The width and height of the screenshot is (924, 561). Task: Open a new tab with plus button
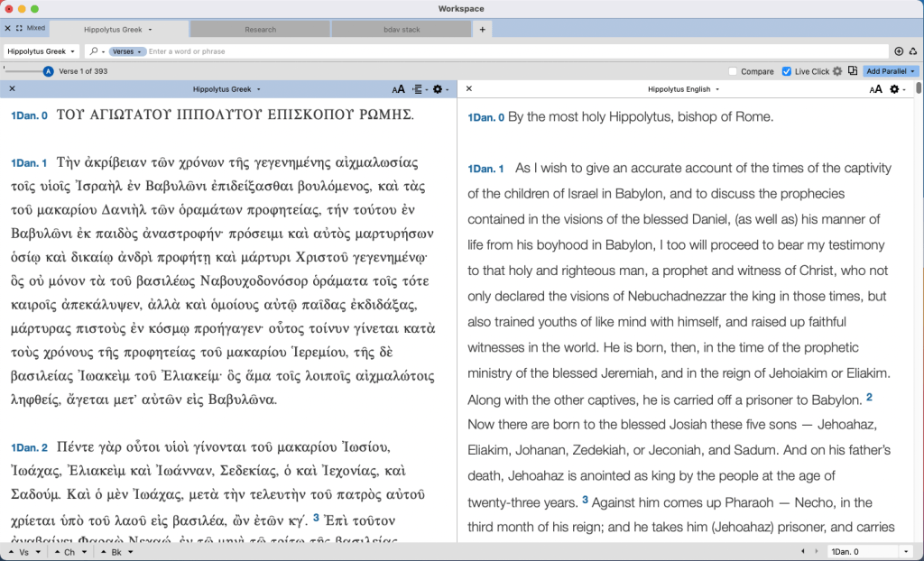[x=483, y=30]
